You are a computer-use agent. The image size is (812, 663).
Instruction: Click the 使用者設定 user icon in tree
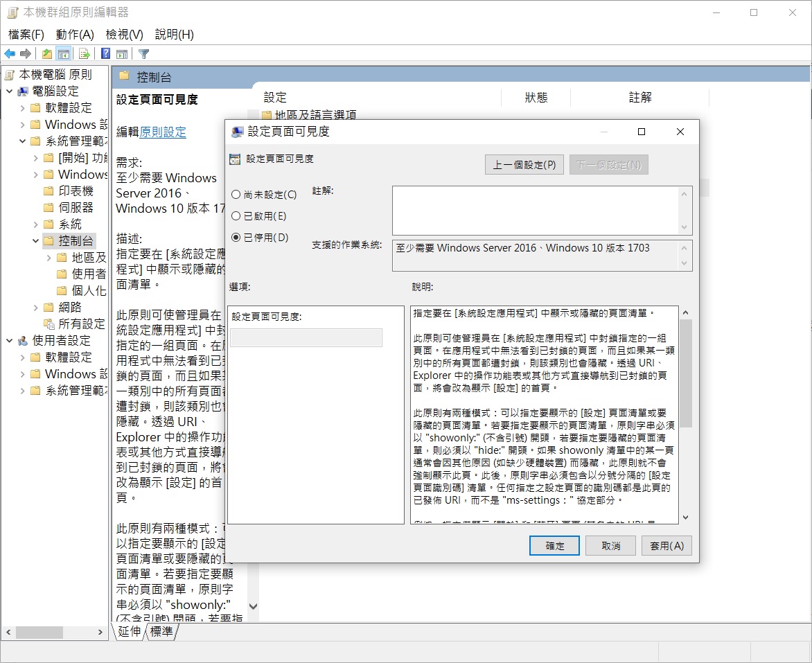click(x=23, y=341)
